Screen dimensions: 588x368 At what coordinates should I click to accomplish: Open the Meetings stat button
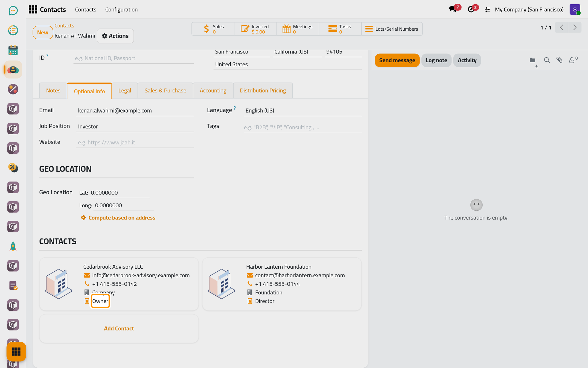click(298, 29)
